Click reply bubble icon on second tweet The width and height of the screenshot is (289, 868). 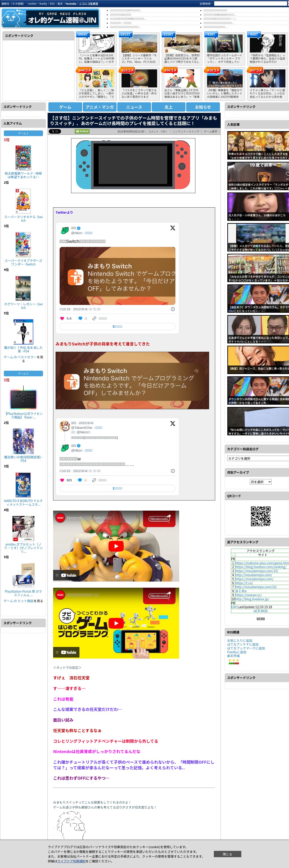click(x=80, y=480)
